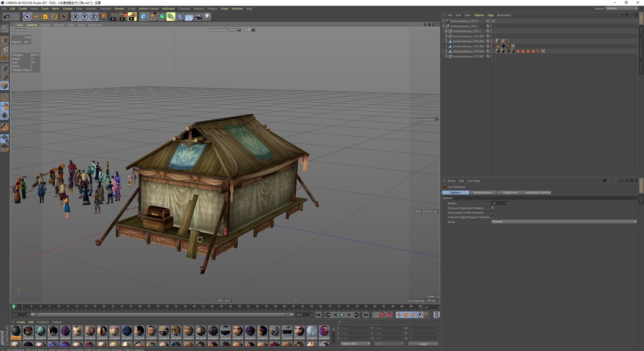Disable Only Select Visible Elements checkbox
Screen dimensions: 644x351
click(x=493, y=213)
